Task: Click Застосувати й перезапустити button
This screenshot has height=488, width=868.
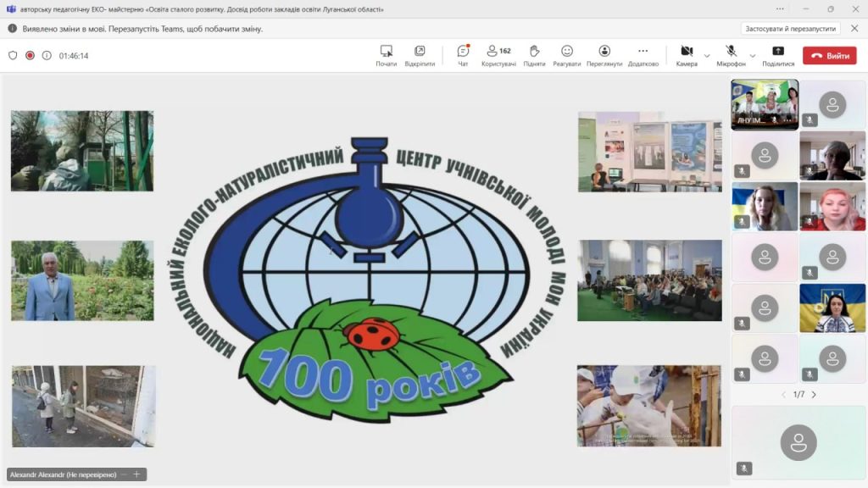Action: 790,28
